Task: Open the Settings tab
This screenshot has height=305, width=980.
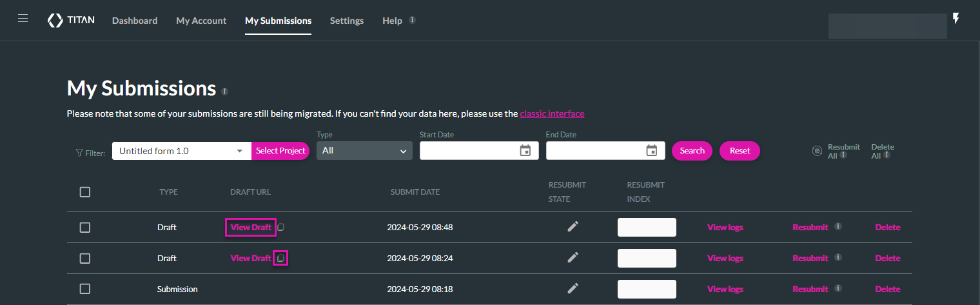Action: coord(347,21)
